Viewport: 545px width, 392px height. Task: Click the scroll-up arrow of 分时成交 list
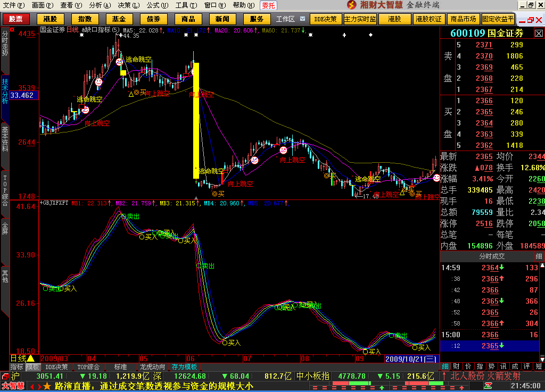coord(542,265)
